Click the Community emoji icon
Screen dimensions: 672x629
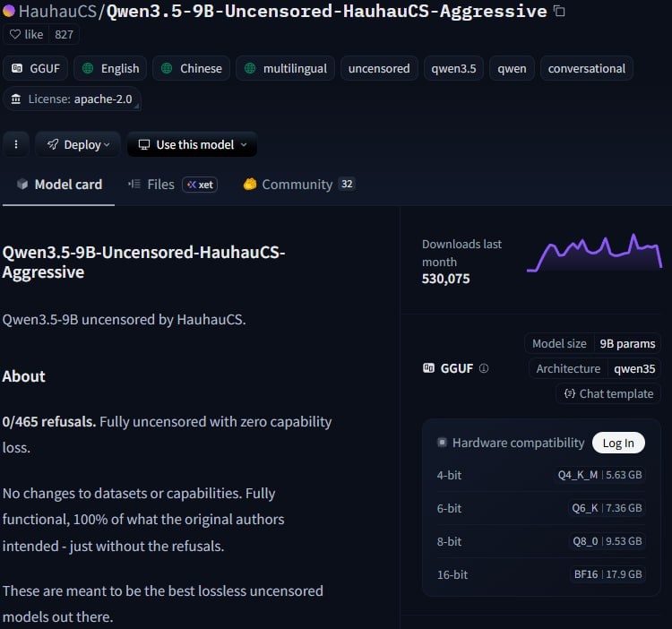[250, 184]
